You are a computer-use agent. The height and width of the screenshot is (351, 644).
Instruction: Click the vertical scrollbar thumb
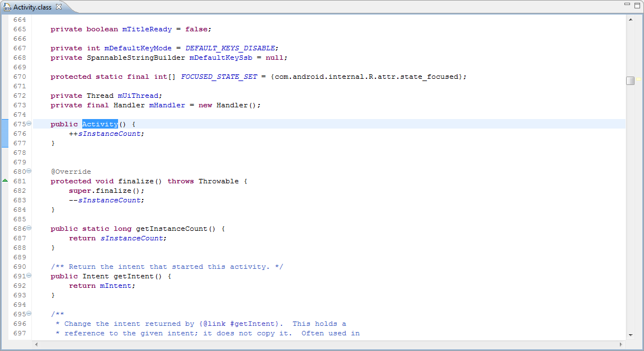631,80
